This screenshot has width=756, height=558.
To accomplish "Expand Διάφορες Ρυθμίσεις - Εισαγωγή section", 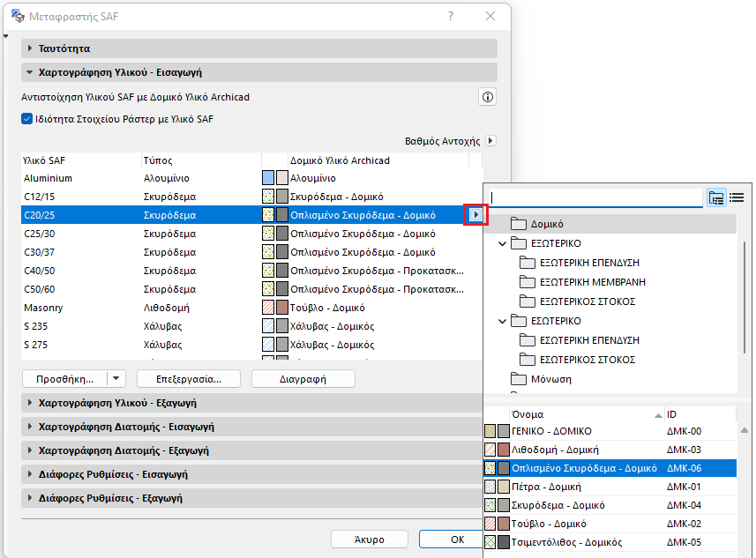I will point(30,474).
